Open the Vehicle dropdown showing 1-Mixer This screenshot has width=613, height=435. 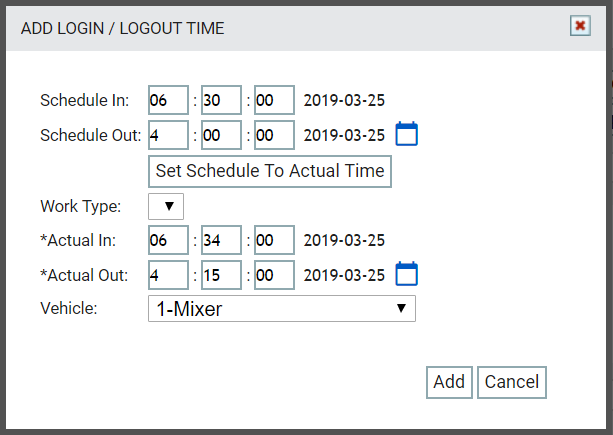(x=282, y=309)
